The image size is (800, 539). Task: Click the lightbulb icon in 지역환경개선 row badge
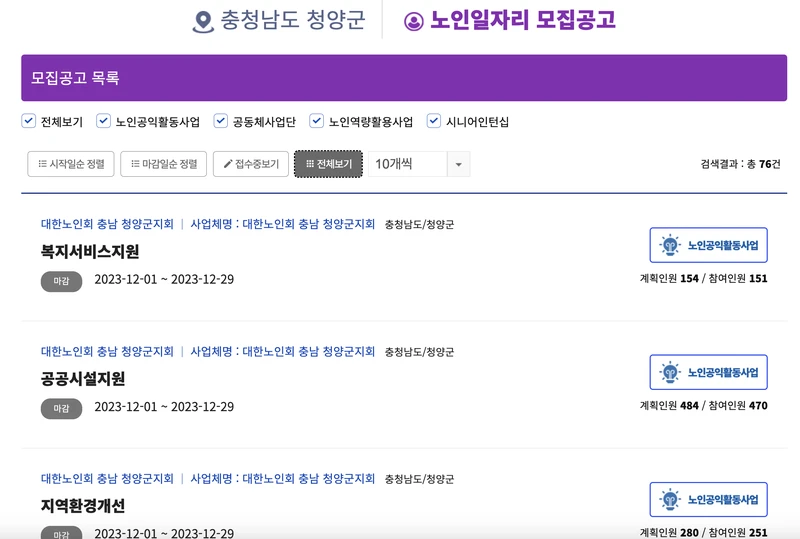click(670, 500)
